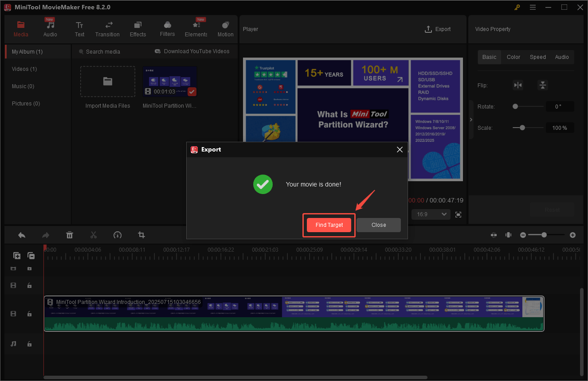Open the Transition tab

(x=107, y=29)
